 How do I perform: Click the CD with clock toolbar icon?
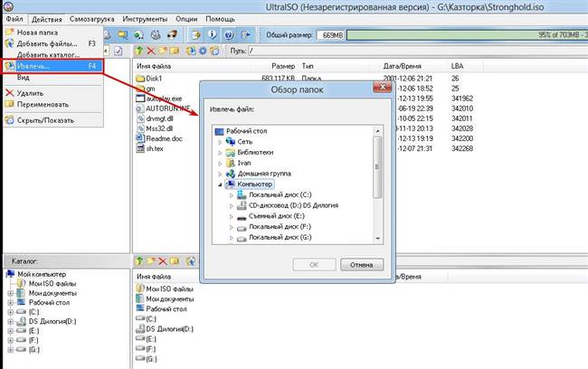[156, 35]
